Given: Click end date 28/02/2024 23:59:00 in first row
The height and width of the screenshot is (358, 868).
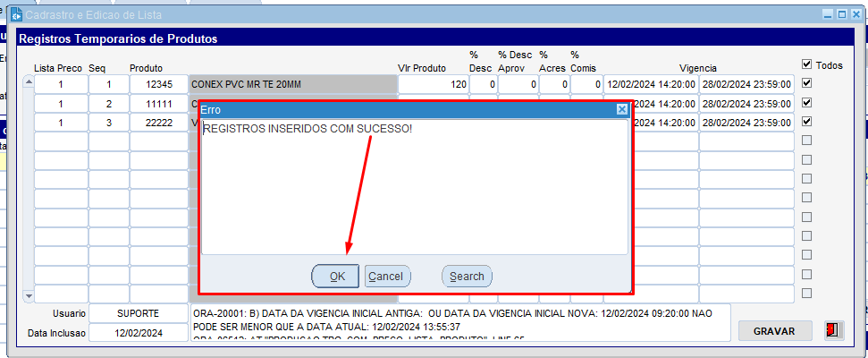Looking at the screenshot, I should pos(746,85).
